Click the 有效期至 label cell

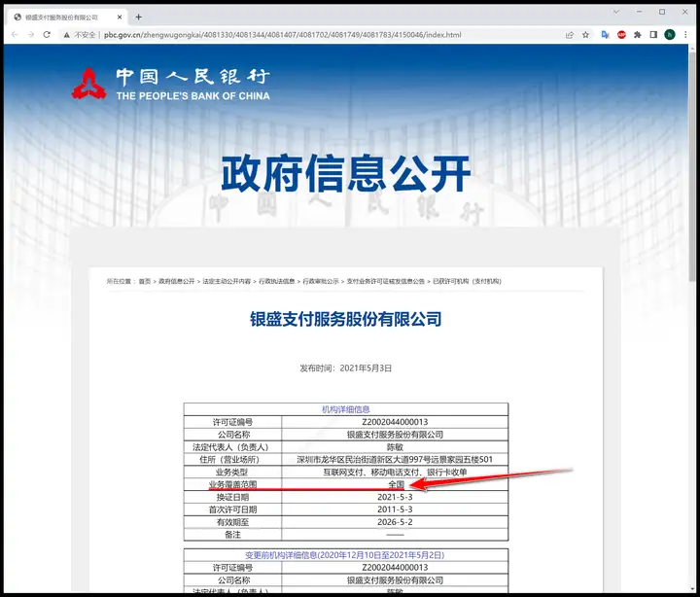[232, 522]
